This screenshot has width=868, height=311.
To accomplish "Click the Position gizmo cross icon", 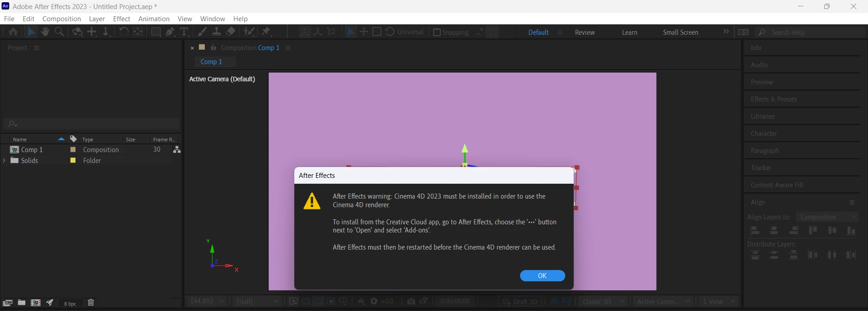I will 364,32.
